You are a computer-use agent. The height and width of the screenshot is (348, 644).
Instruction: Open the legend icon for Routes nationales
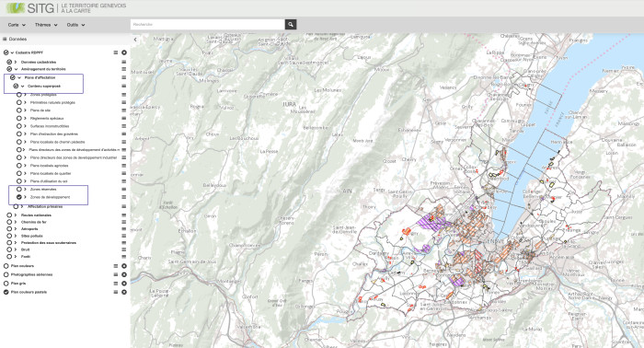[x=124, y=215]
